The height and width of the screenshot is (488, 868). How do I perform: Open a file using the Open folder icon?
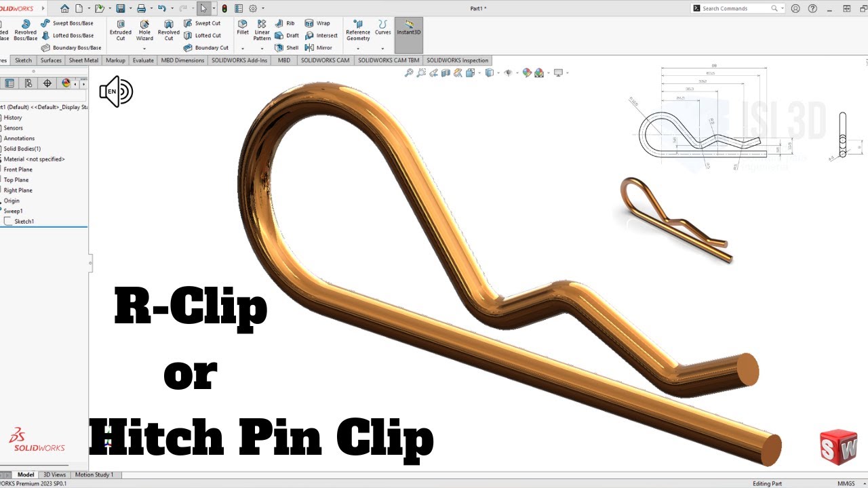click(x=99, y=9)
